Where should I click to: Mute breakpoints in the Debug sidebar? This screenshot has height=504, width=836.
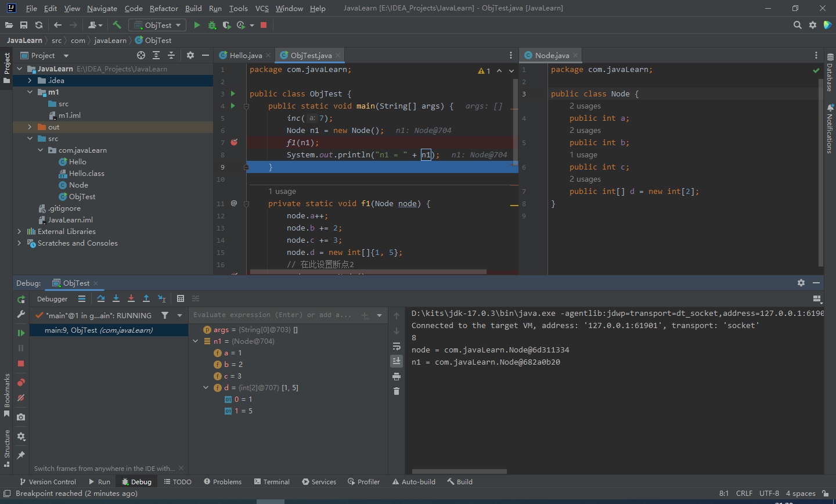[21, 398]
